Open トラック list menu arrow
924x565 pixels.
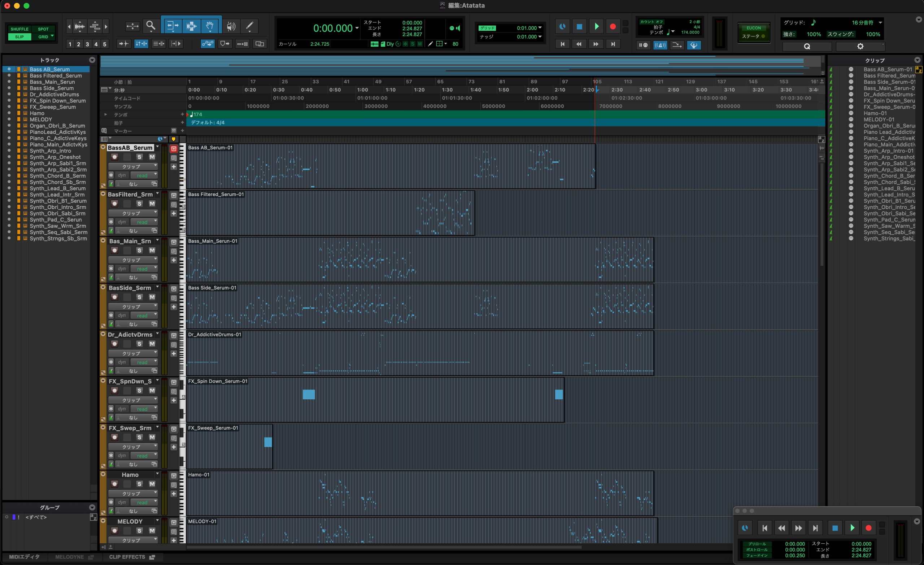(92, 60)
